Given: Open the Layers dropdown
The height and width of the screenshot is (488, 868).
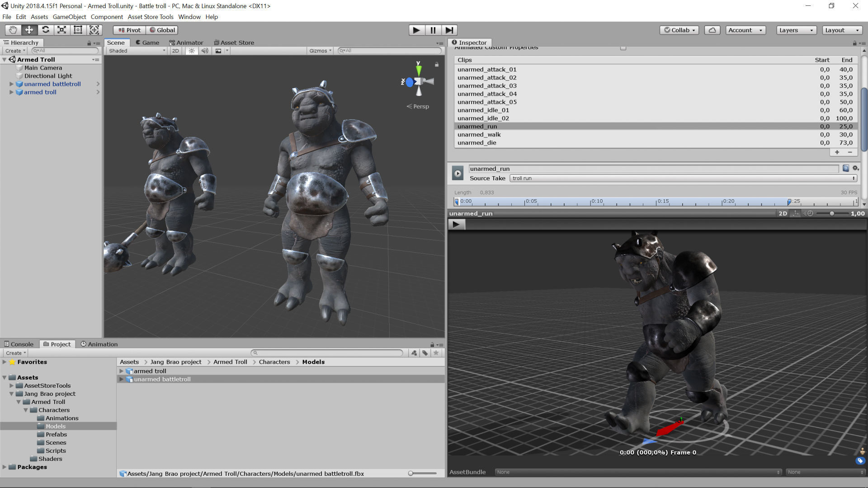Looking at the screenshot, I should pyautogui.click(x=796, y=30).
